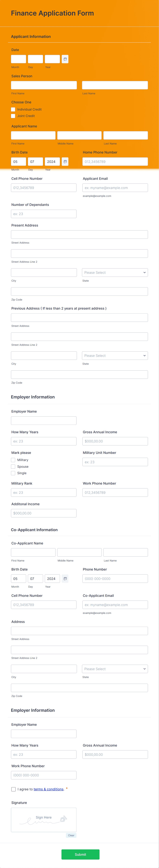The image size is (159, 868).
Task: Click the Previous Address City field
Action: click(x=44, y=355)
